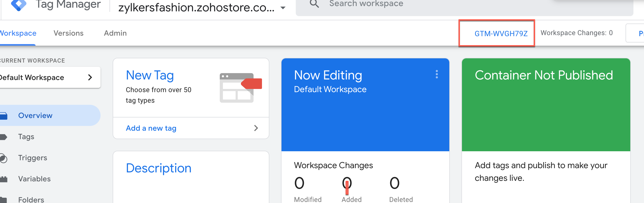Click the Now Editing heading

click(x=328, y=75)
